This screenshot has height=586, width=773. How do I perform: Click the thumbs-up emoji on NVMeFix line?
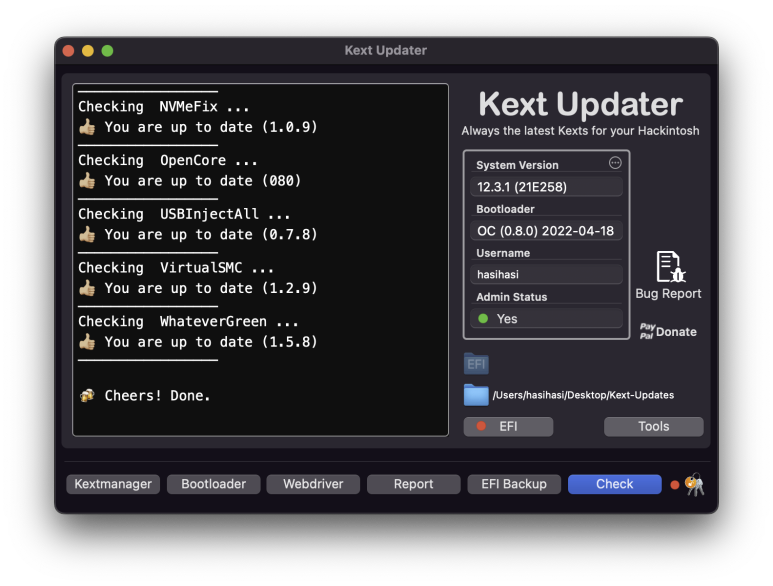pos(87,127)
